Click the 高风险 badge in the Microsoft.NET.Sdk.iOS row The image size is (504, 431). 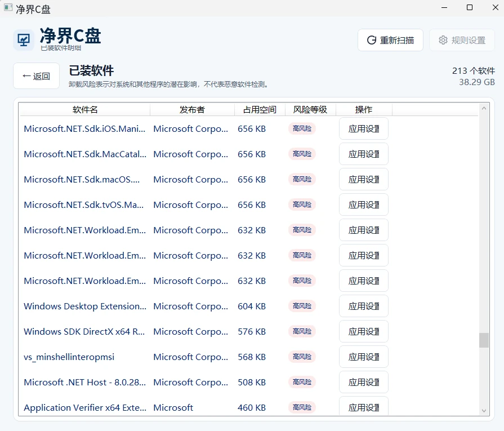click(x=302, y=128)
